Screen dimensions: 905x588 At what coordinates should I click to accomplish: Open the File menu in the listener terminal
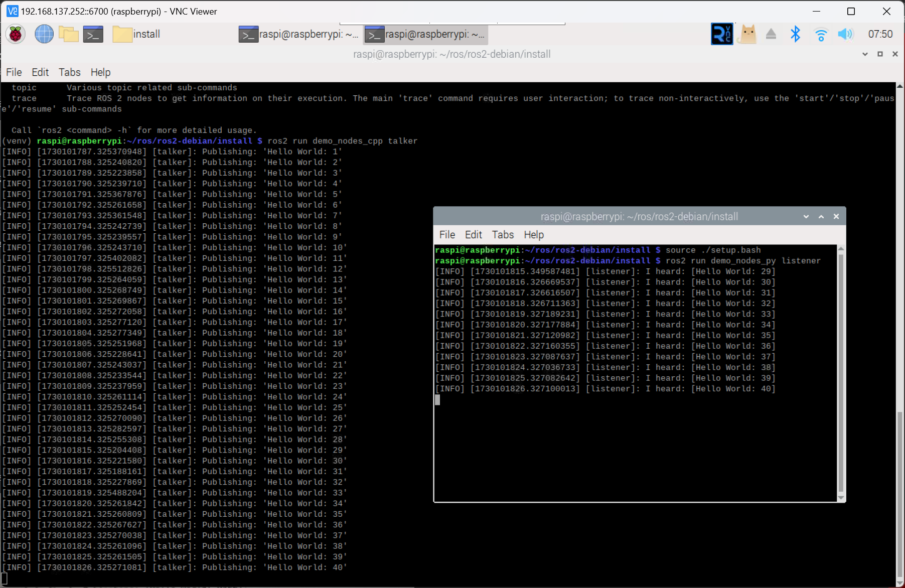[x=446, y=234]
